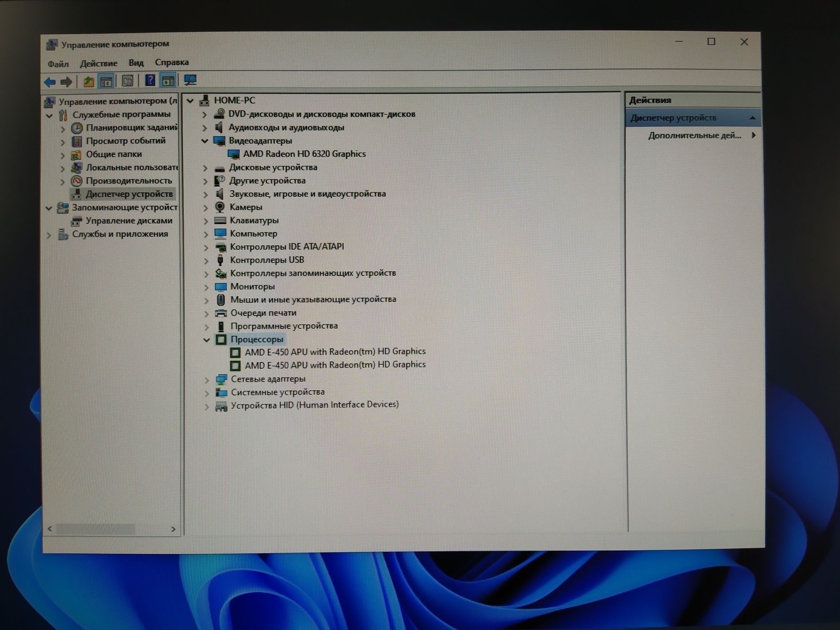Click the Сетевые адаптеры network icon
Screen dimensions: 840x630
221,379
